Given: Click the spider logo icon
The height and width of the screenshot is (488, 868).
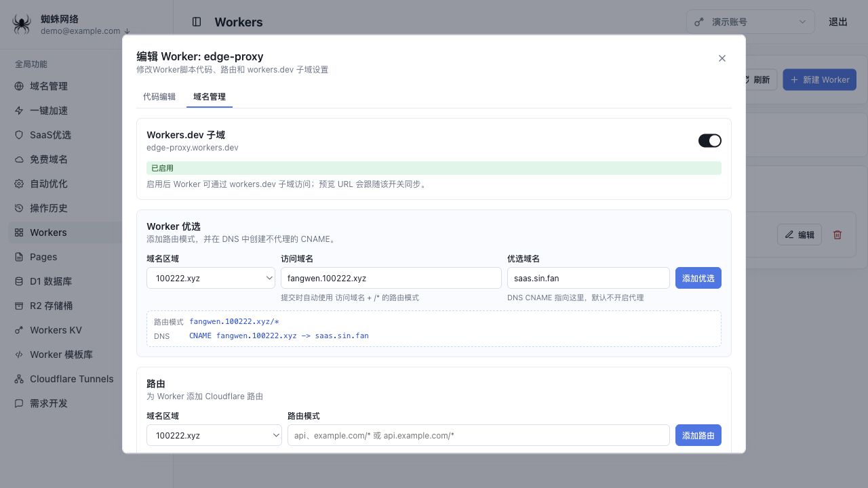Looking at the screenshot, I should click(x=22, y=24).
